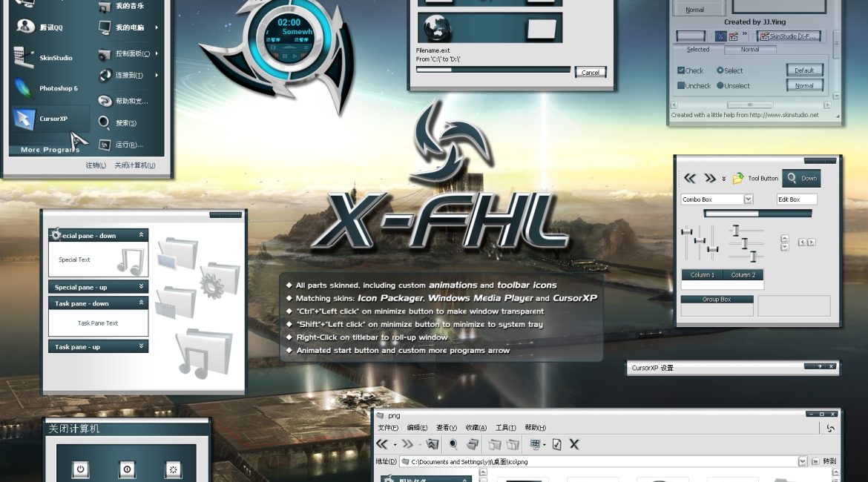Switch to the Selected tab
The image size is (868, 482).
click(698, 49)
